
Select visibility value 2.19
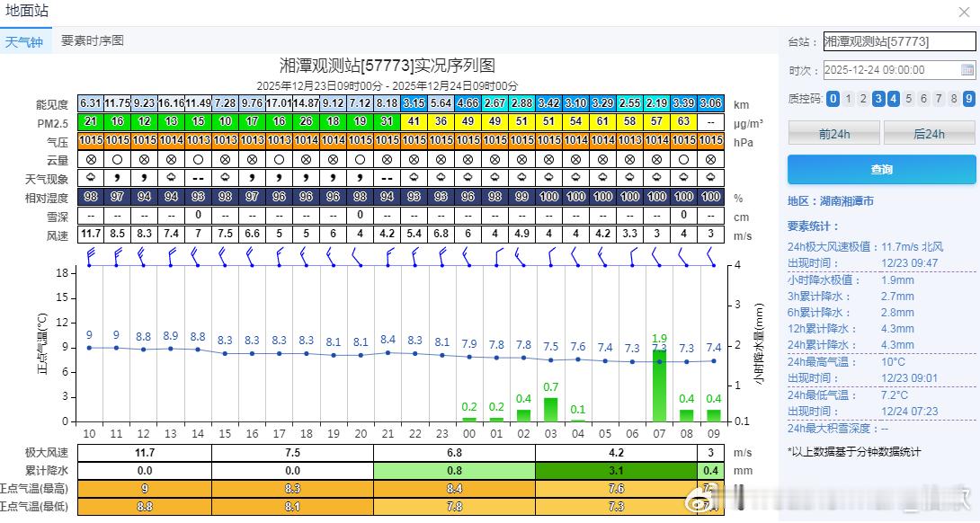tap(657, 103)
